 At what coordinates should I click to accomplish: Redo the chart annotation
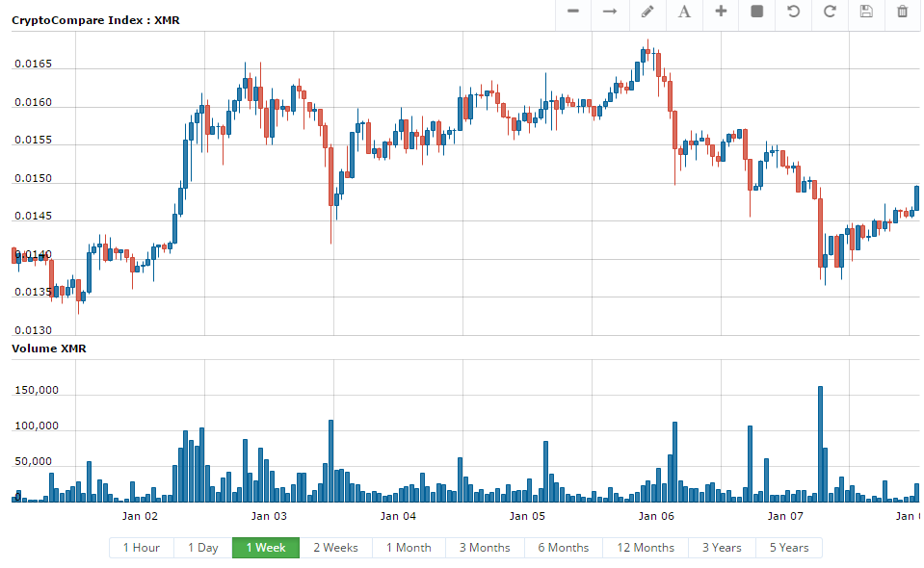click(x=830, y=12)
